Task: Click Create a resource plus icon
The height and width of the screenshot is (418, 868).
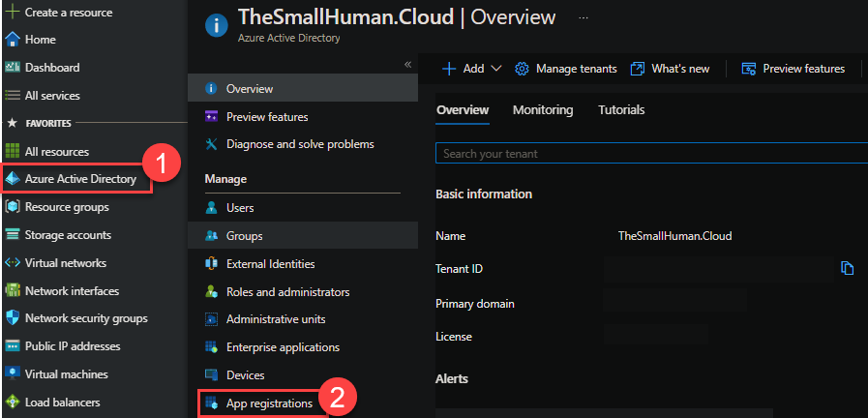Action: coord(13,13)
